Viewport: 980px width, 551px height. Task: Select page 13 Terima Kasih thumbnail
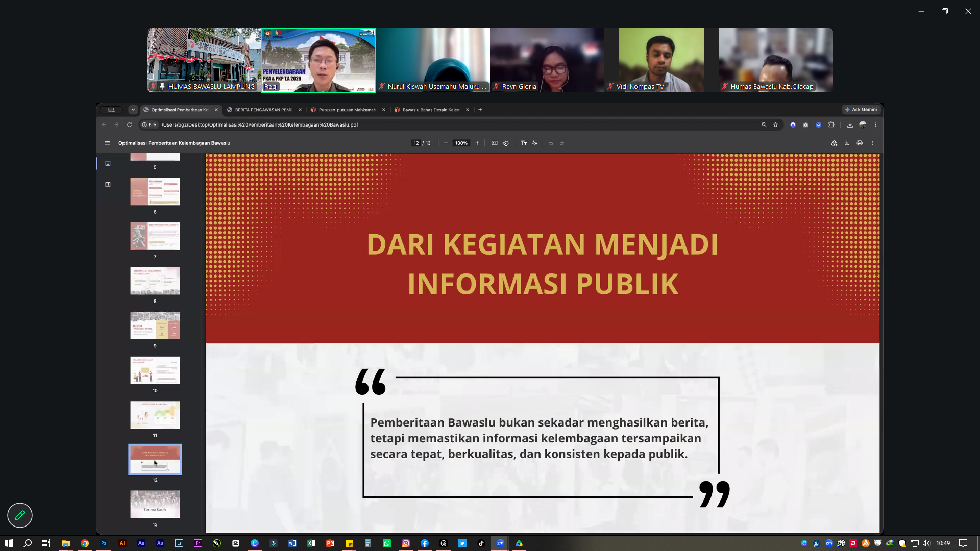(x=155, y=504)
